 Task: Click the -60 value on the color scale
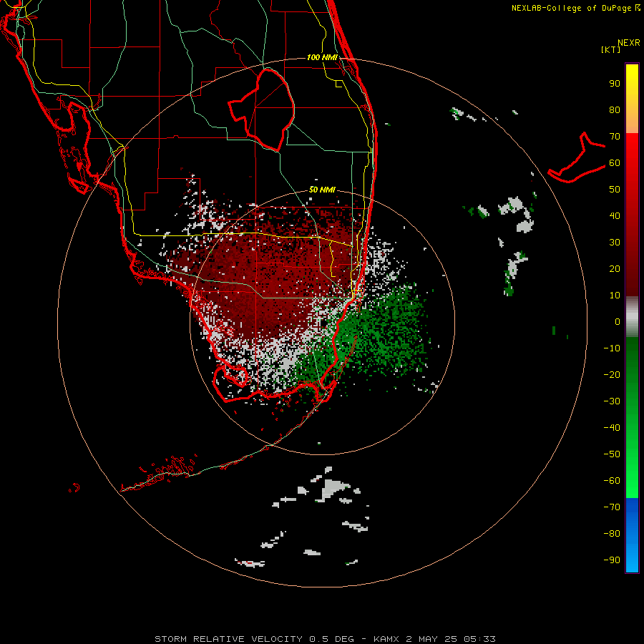tap(612, 481)
